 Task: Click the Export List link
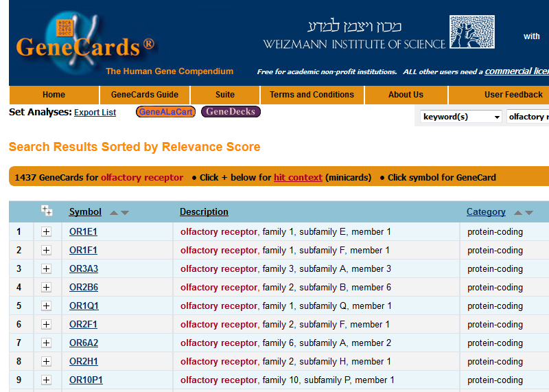point(95,113)
